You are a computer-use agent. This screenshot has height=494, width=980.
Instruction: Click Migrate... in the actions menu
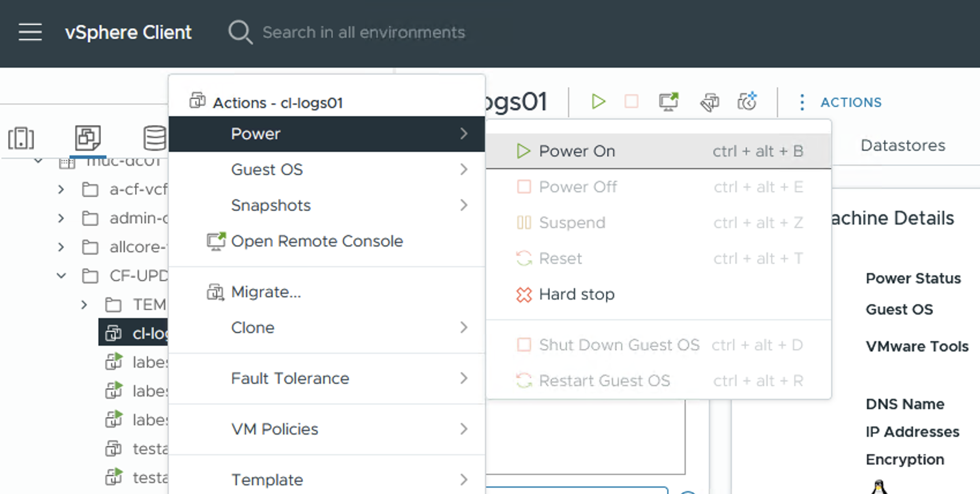[266, 292]
